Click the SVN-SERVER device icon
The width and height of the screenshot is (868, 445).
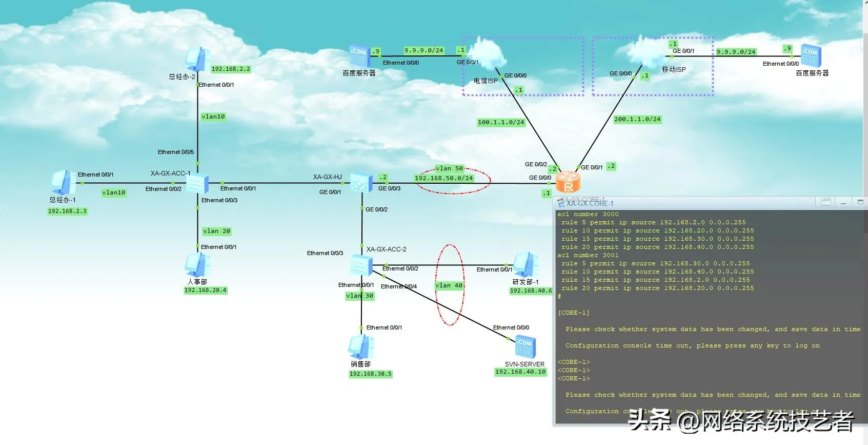(524, 347)
